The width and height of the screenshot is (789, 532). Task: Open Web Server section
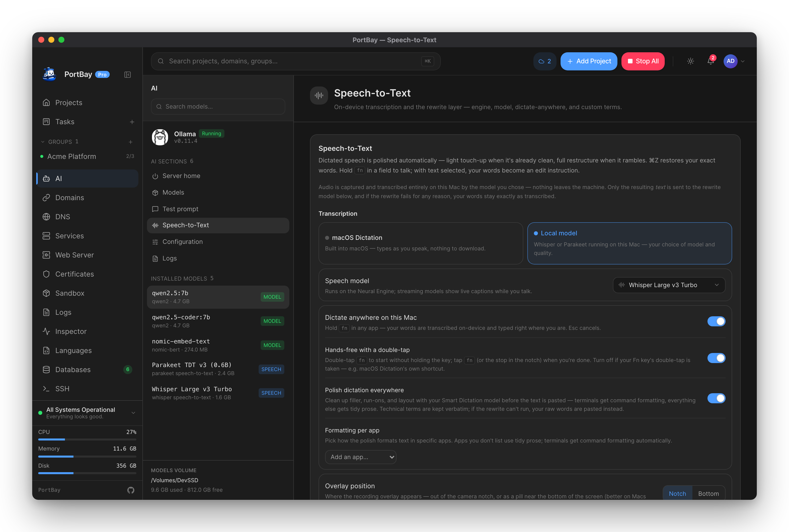click(87, 255)
